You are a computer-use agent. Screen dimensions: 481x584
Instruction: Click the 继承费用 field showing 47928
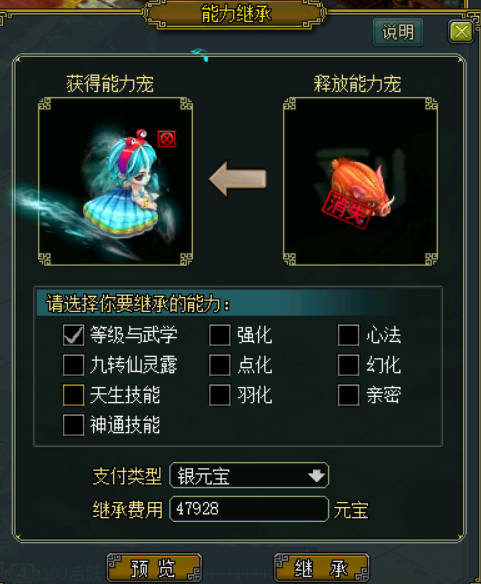(249, 509)
